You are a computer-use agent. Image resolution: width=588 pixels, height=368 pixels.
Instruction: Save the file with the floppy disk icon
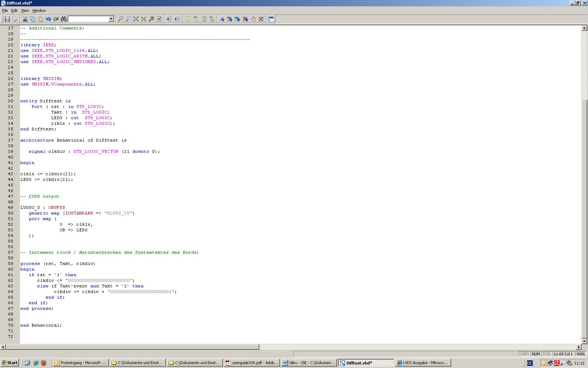[7, 19]
